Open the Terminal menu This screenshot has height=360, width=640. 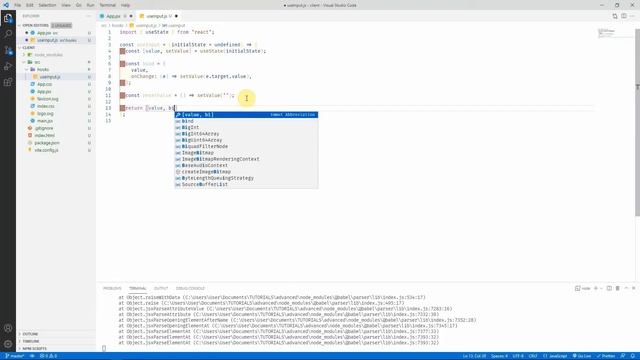(108, 5)
